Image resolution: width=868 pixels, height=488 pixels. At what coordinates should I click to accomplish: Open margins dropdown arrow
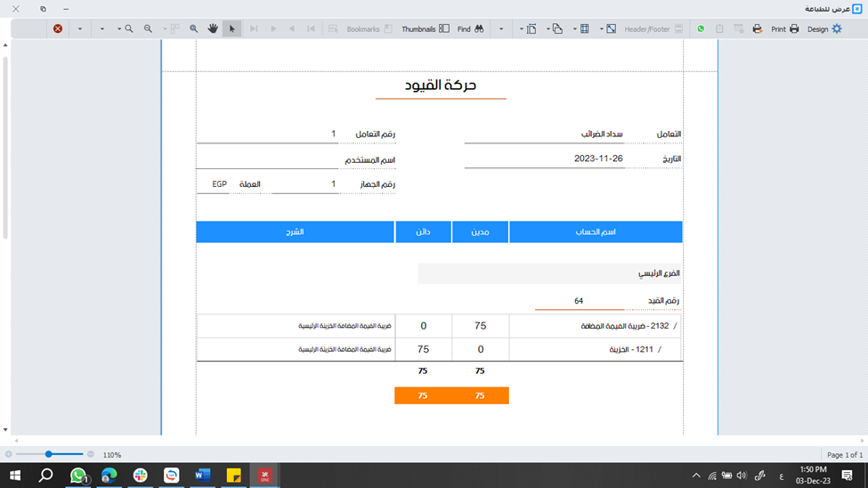click(x=522, y=28)
